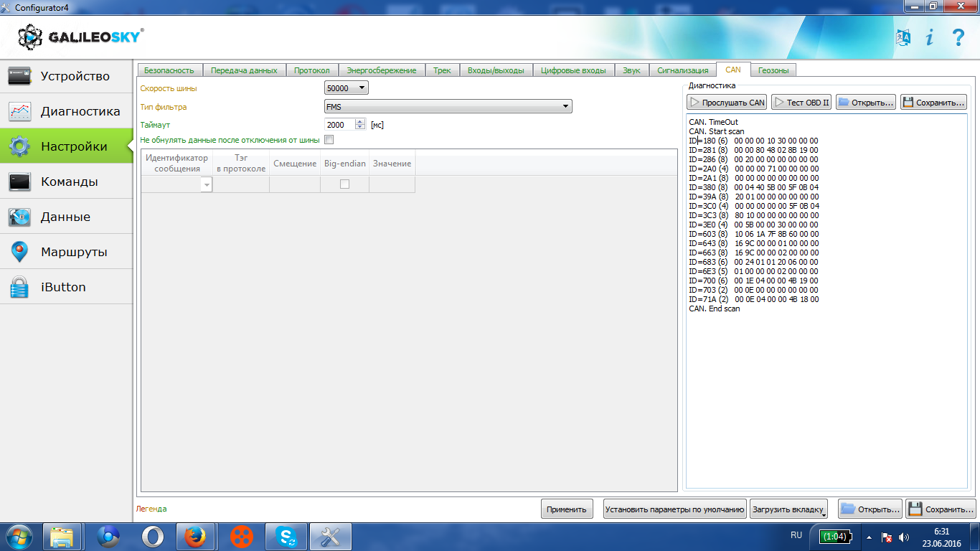Open the Устройство sidebar section
The image size is (980, 551).
[67, 76]
